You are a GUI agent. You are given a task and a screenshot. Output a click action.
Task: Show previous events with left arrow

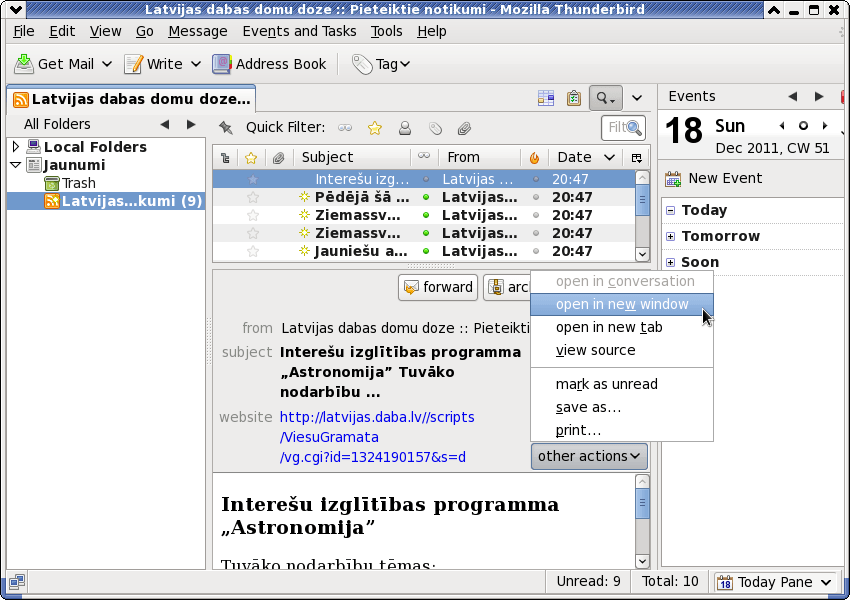pos(793,96)
